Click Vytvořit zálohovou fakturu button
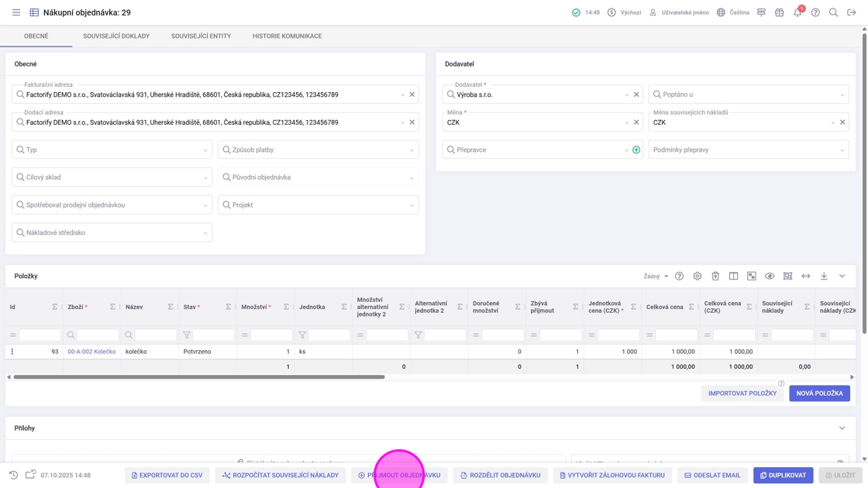The height and width of the screenshot is (488, 868). click(x=612, y=476)
